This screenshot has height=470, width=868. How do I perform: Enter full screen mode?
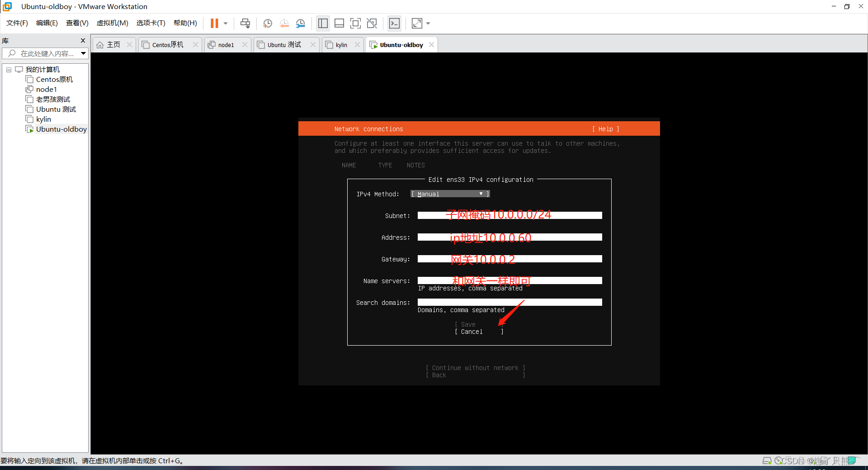355,23
